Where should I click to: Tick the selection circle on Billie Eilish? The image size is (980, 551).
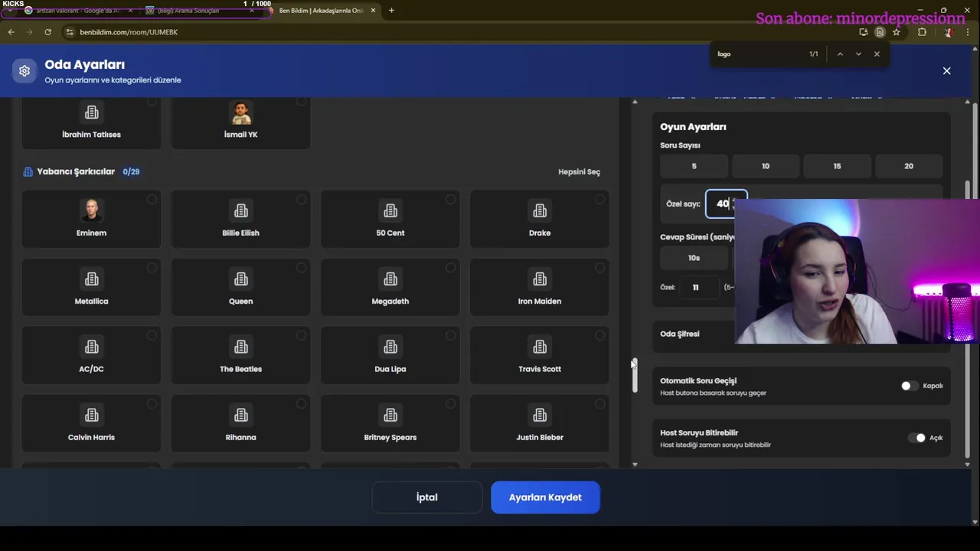(301, 200)
